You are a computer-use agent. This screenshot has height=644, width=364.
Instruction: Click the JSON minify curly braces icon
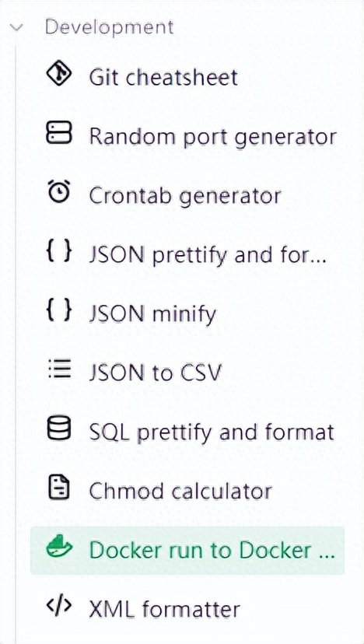pos(59,312)
